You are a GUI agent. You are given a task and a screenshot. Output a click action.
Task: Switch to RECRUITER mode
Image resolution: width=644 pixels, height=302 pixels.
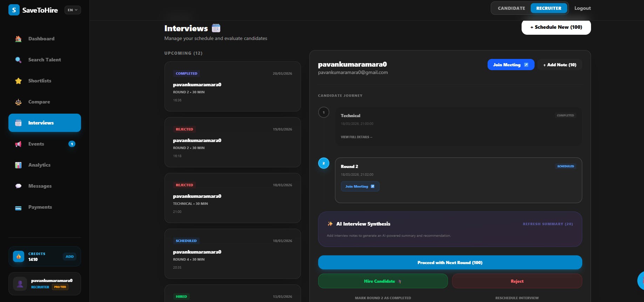click(549, 8)
